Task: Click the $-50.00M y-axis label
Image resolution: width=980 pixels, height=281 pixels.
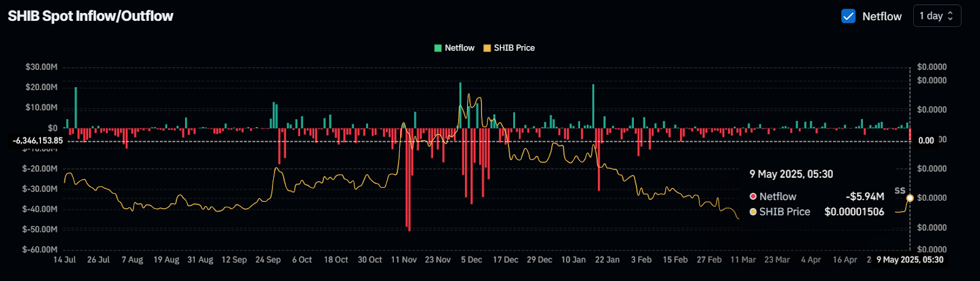Action: click(40, 229)
